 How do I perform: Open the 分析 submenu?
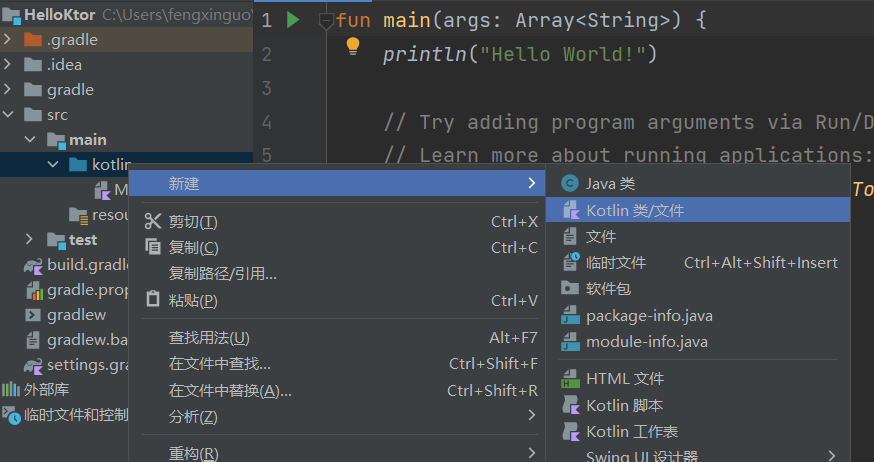(193, 416)
